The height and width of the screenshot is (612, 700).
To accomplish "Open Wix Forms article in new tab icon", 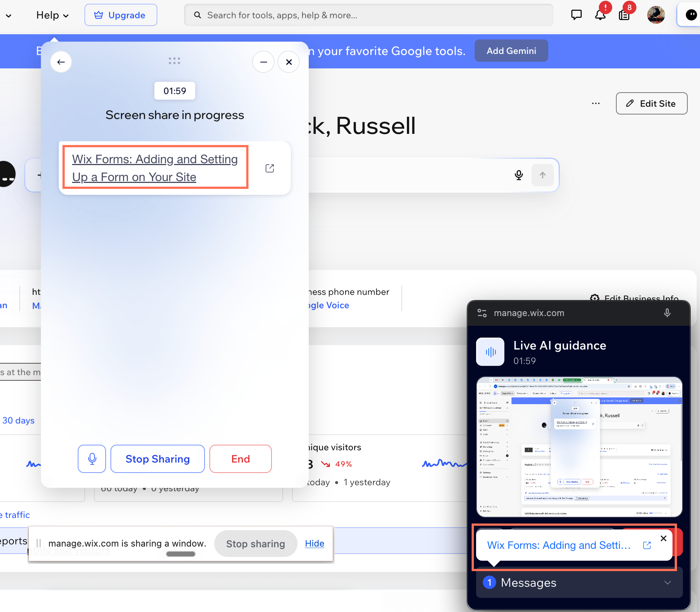I will (x=270, y=168).
